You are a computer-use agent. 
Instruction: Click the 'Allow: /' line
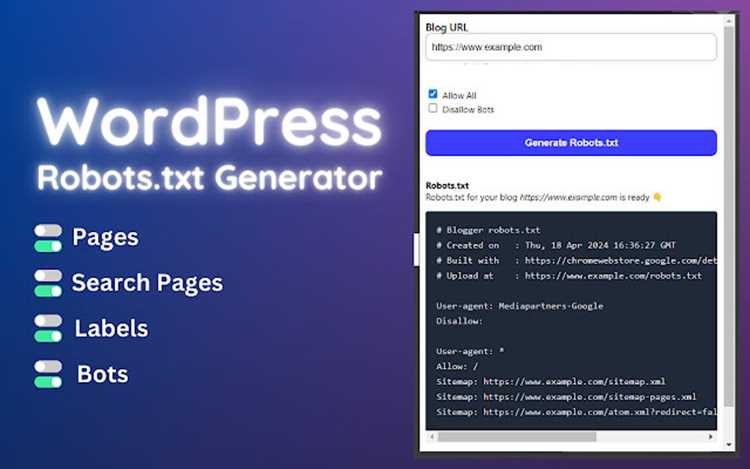coord(457,366)
